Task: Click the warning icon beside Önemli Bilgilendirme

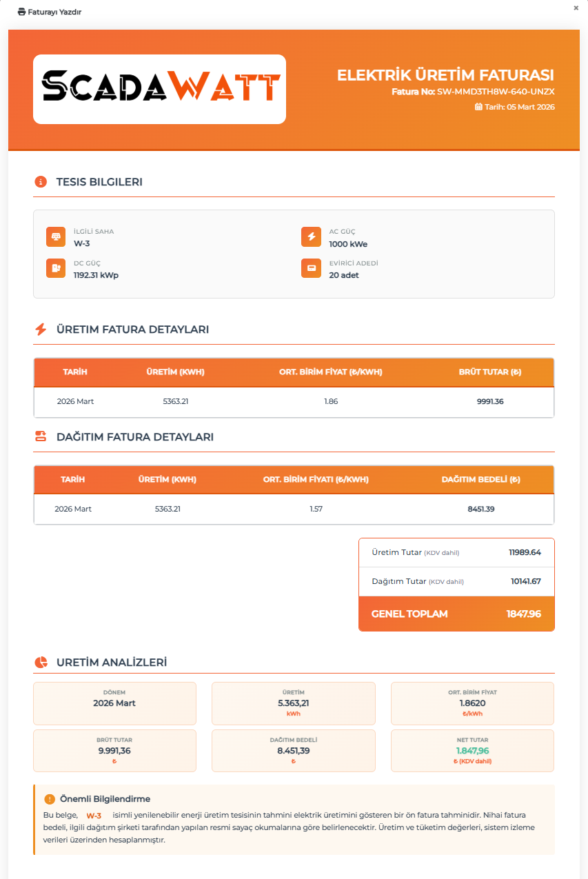Action: (49, 799)
